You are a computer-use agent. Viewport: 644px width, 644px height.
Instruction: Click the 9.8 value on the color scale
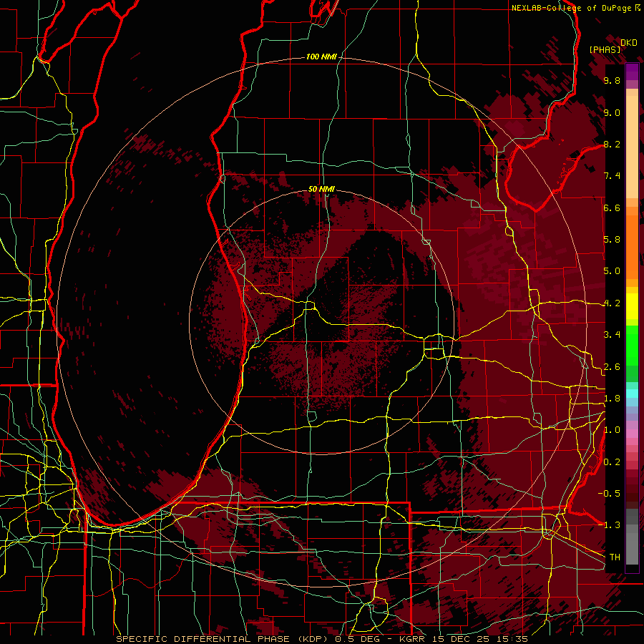(612, 80)
